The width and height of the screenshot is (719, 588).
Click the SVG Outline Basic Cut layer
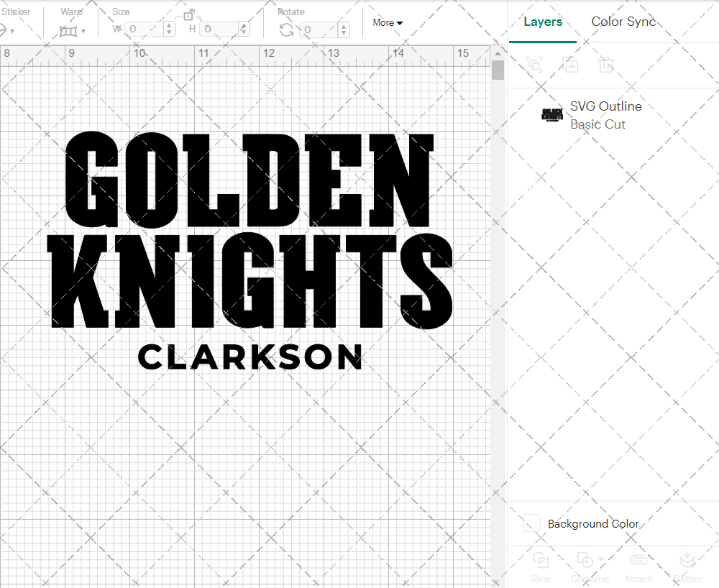[x=606, y=114]
